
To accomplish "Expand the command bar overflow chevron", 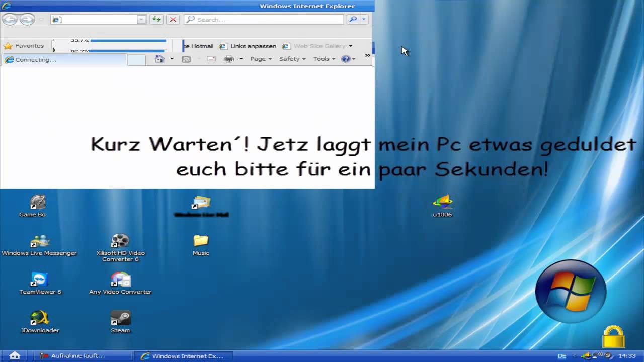I will 368,55.
